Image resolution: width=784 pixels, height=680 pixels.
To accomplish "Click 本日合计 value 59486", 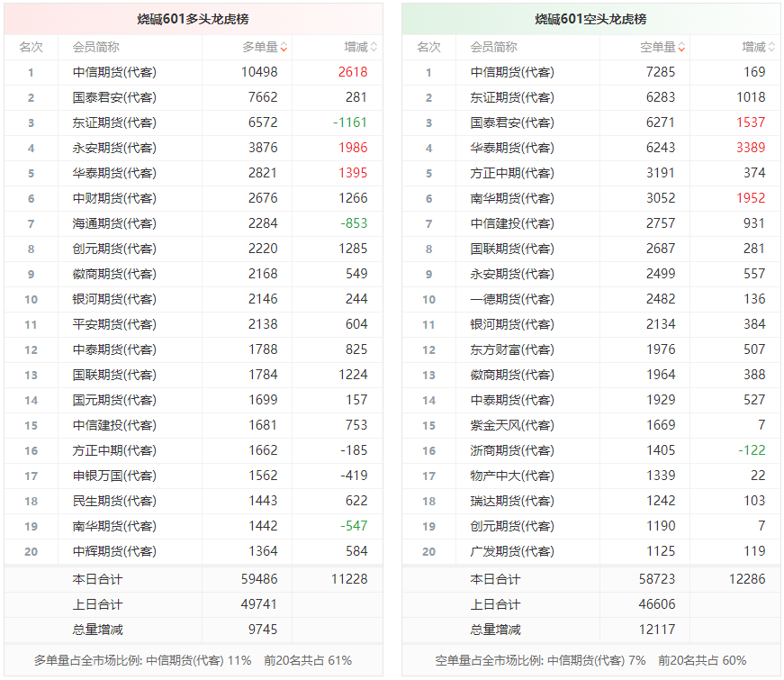I will point(259,579).
